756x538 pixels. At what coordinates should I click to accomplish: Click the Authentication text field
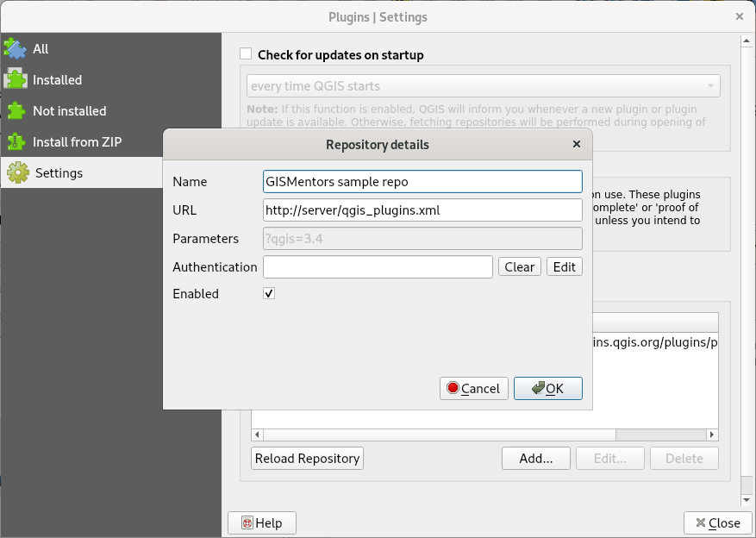tap(378, 266)
